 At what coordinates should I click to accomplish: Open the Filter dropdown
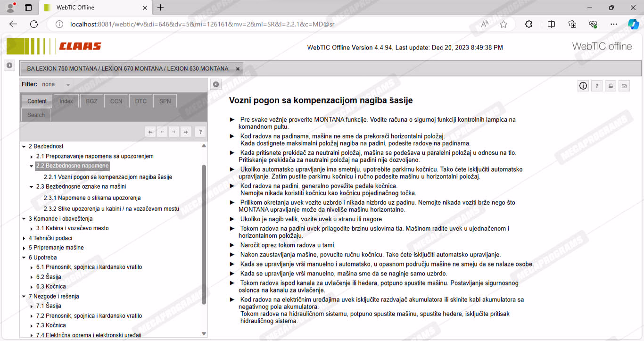[56, 84]
